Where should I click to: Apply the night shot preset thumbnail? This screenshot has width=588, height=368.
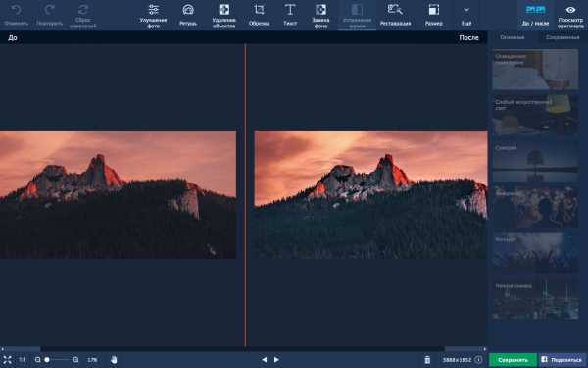click(535, 299)
